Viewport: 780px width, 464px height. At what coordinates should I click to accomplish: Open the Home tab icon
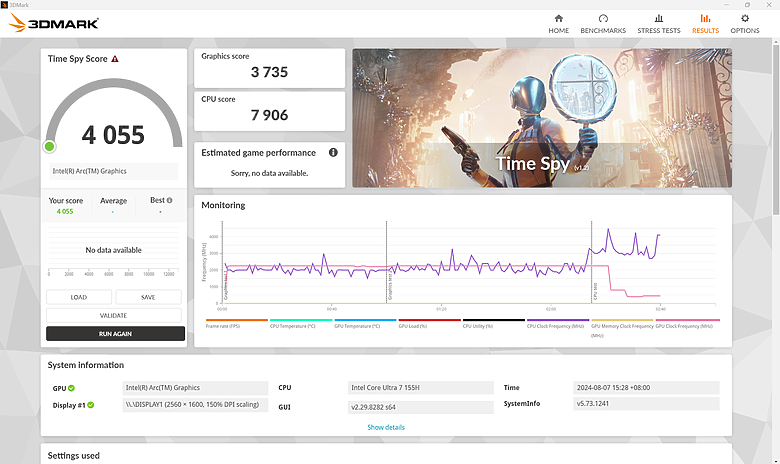point(558,18)
